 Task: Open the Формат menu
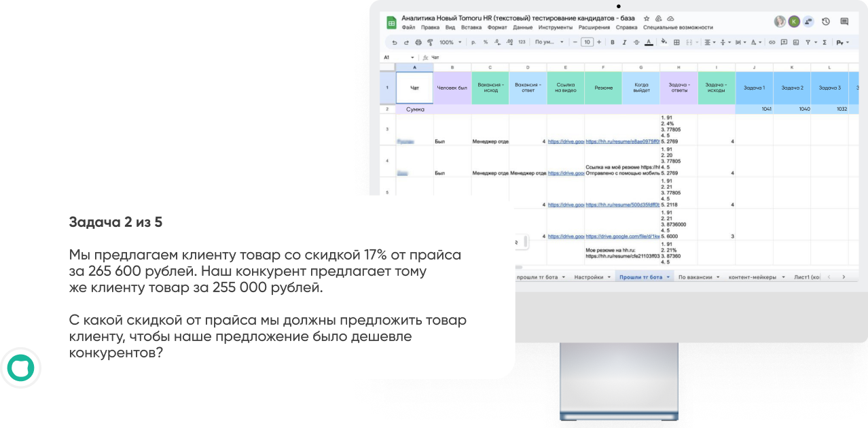[x=497, y=28]
